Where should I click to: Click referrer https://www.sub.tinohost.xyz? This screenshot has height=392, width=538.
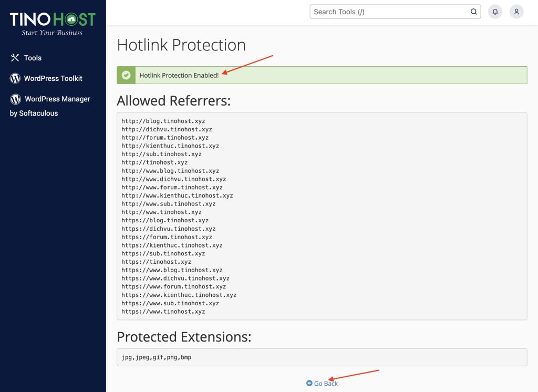tap(170, 303)
